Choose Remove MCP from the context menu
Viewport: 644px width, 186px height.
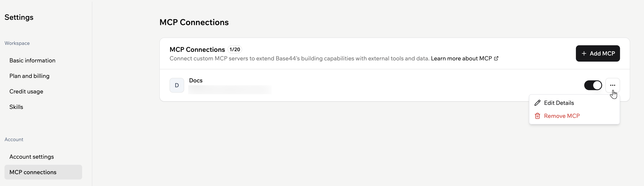tap(562, 116)
